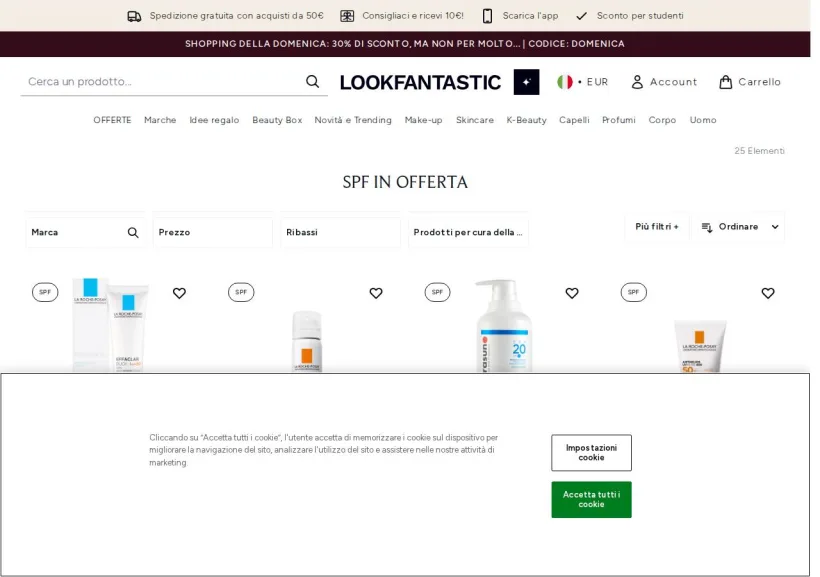Click the checkmark icon for student discount
Image resolution: width=820 pixels, height=577 pixels.
581,16
